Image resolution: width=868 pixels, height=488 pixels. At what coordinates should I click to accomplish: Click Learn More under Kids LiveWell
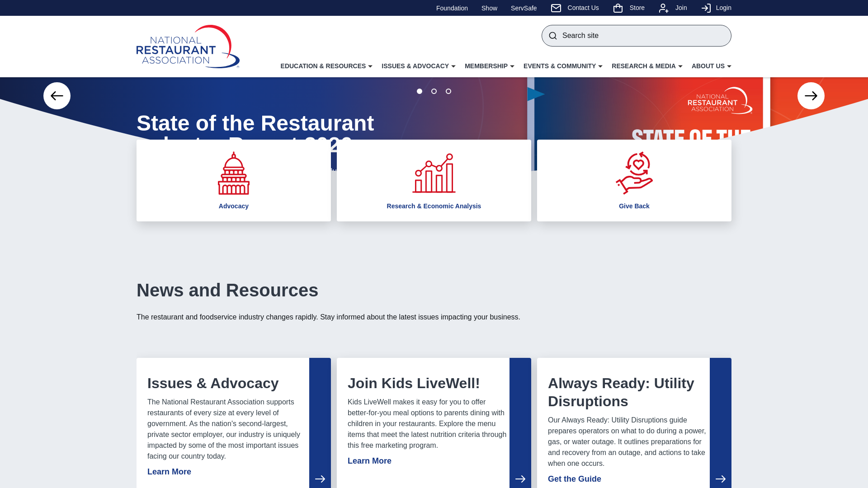click(x=369, y=461)
